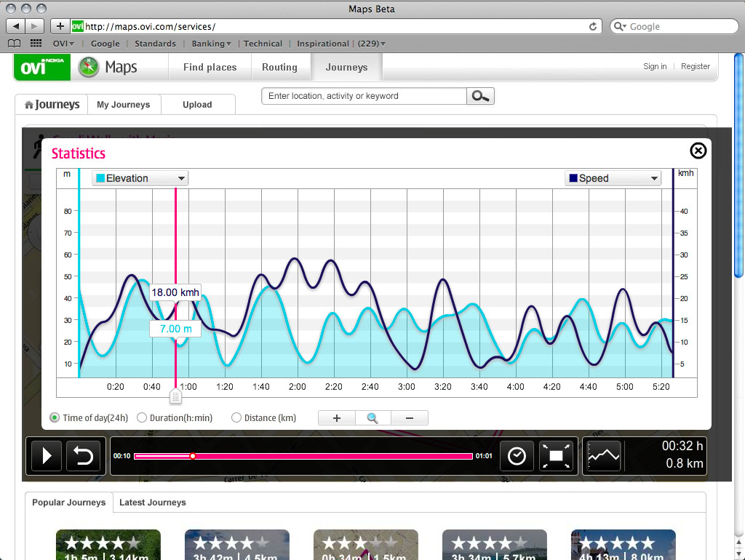Click the journey playback progress bar
The width and height of the screenshot is (745, 560).
pos(303,456)
